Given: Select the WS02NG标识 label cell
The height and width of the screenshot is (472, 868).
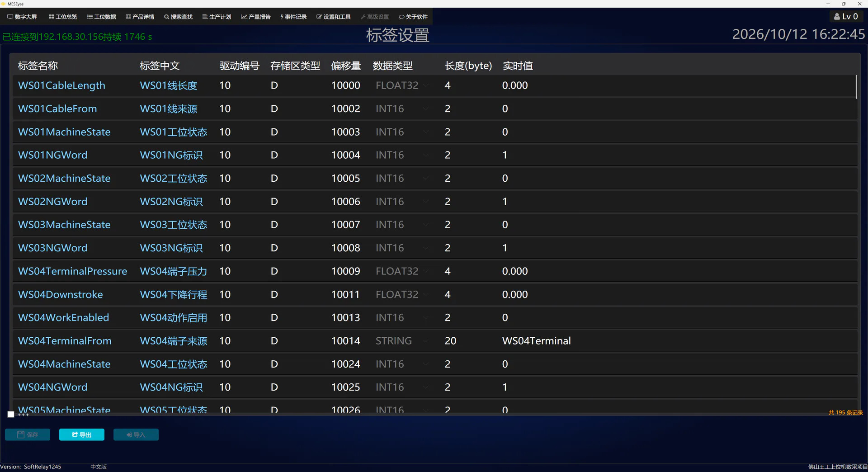Looking at the screenshot, I should pos(171,202).
